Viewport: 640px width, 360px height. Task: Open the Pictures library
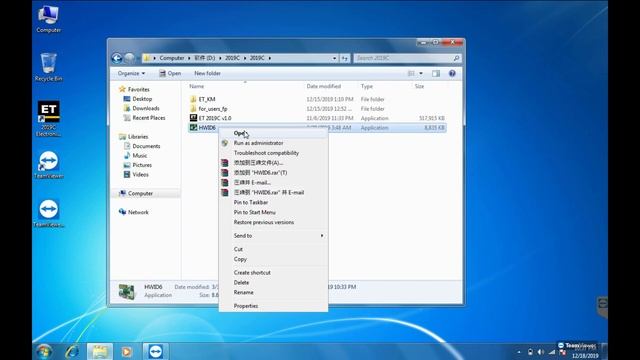click(138, 165)
